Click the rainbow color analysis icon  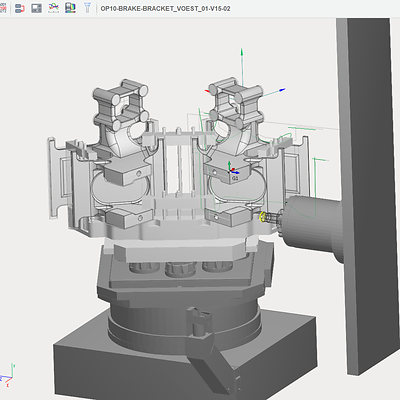pos(70,8)
